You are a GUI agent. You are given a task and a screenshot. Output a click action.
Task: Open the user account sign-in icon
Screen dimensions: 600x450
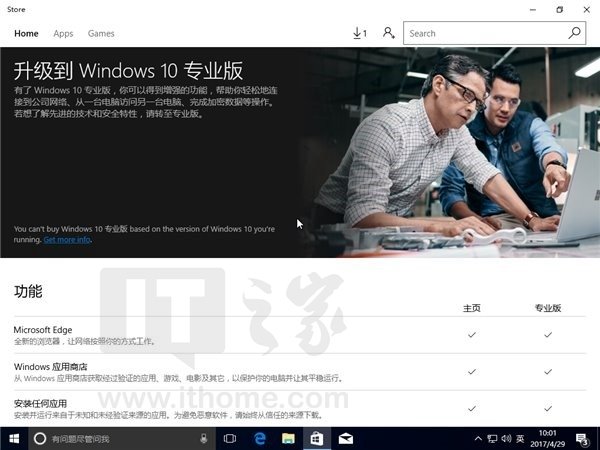[389, 33]
